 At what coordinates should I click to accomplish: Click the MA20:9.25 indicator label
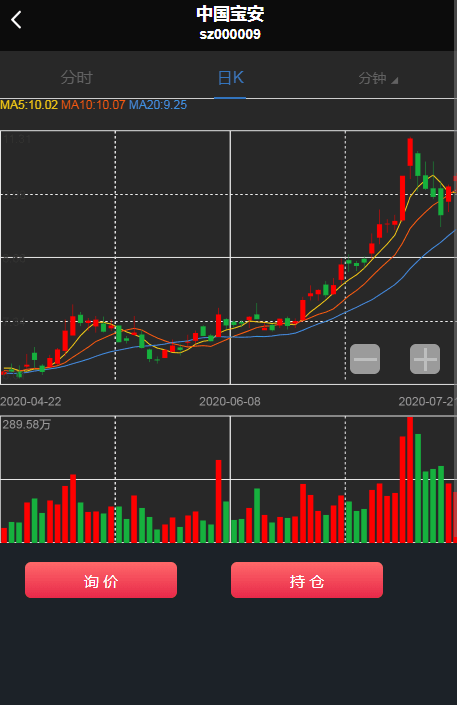pyautogui.click(x=158, y=105)
